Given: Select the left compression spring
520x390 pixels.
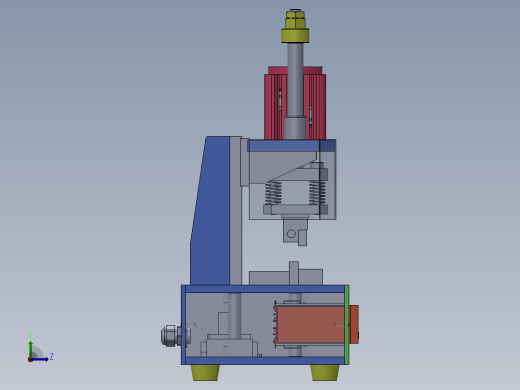Looking at the screenshot, I should (273, 193).
